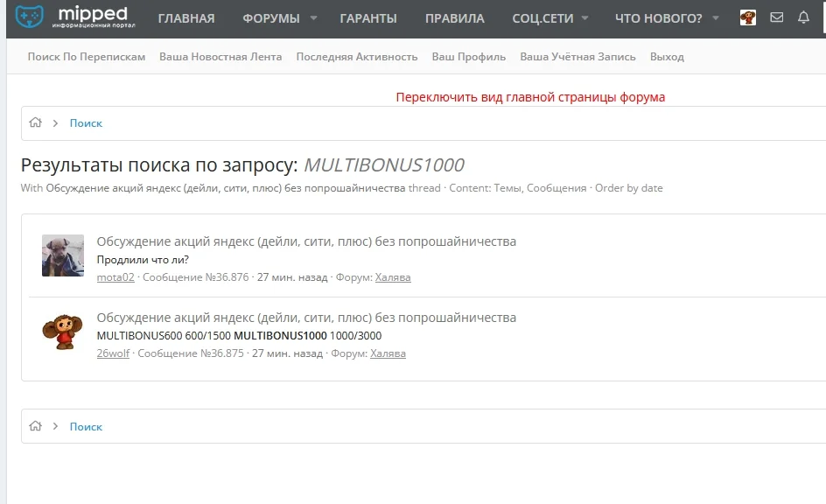Open Халява forum link in 26wolf's result
Screen dimensions: 826x504
pyautogui.click(x=388, y=353)
